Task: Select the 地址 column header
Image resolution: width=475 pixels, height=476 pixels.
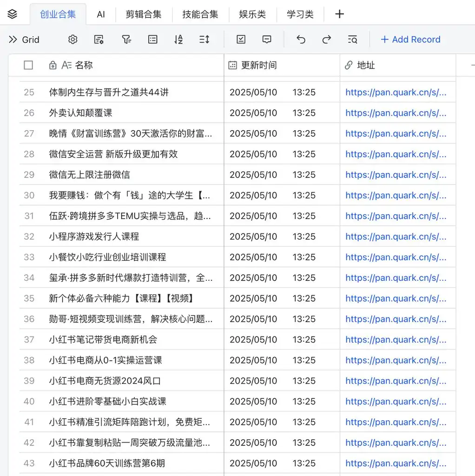Action: (x=398, y=65)
